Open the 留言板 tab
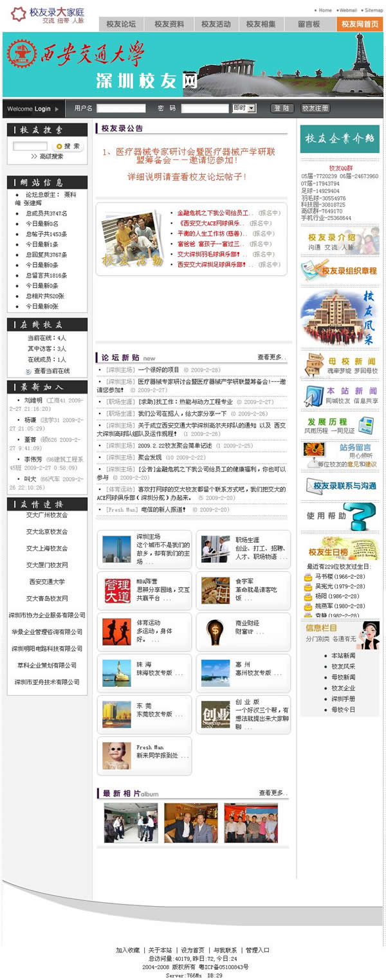This screenshot has height=980, width=386. click(x=309, y=24)
